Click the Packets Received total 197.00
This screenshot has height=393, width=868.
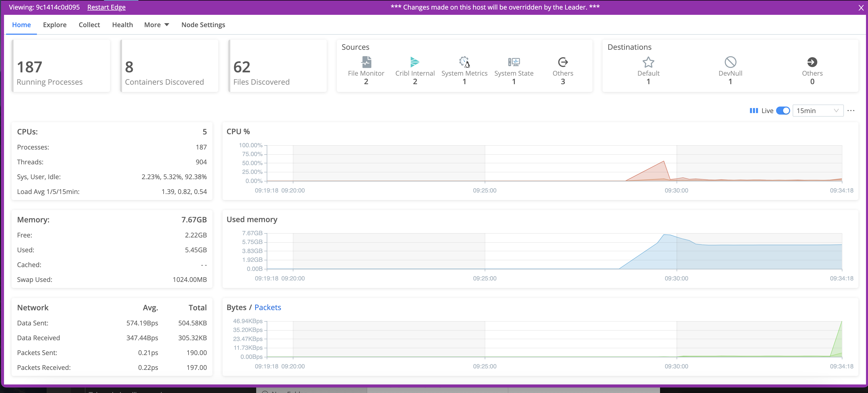pos(196,367)
